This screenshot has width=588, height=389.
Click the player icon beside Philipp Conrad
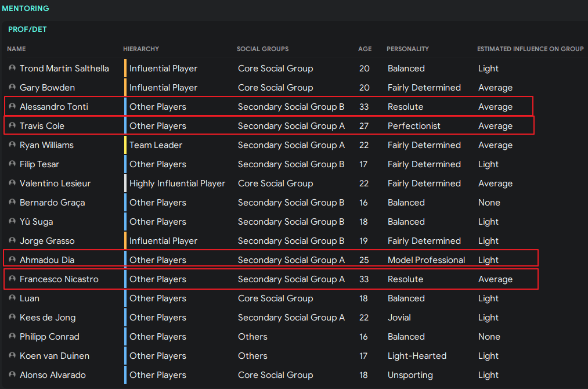[12, 336]
